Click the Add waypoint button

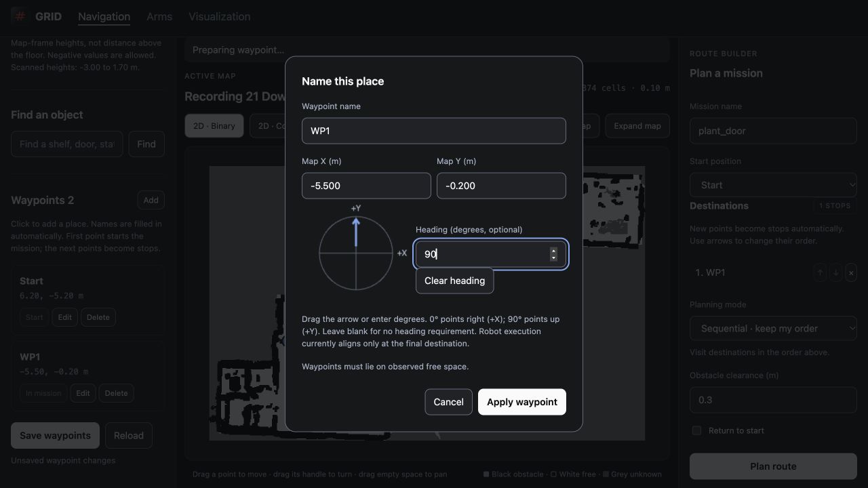tap(151, 200)
